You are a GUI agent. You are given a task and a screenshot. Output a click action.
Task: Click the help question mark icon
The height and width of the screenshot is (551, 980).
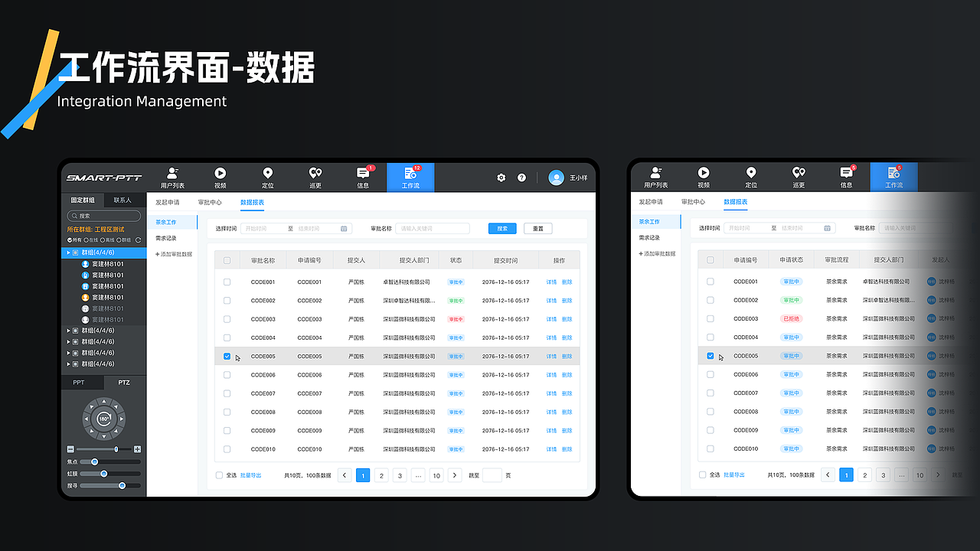tap(521, 177)
